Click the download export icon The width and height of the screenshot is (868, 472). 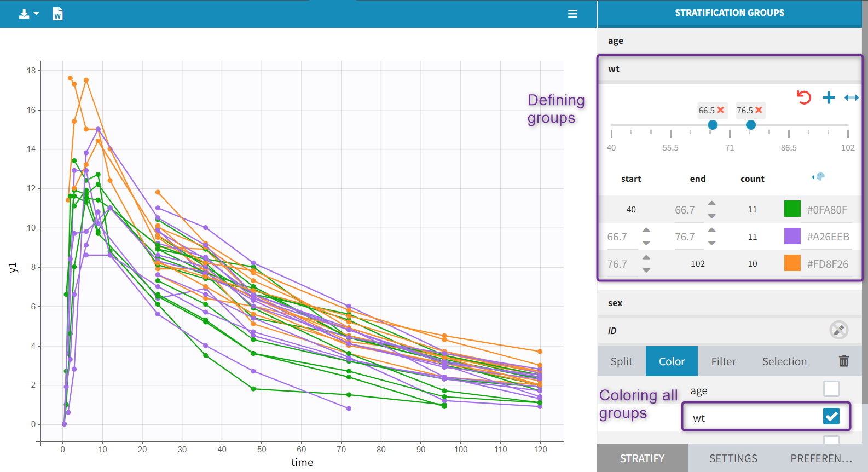tap(25, 14)
